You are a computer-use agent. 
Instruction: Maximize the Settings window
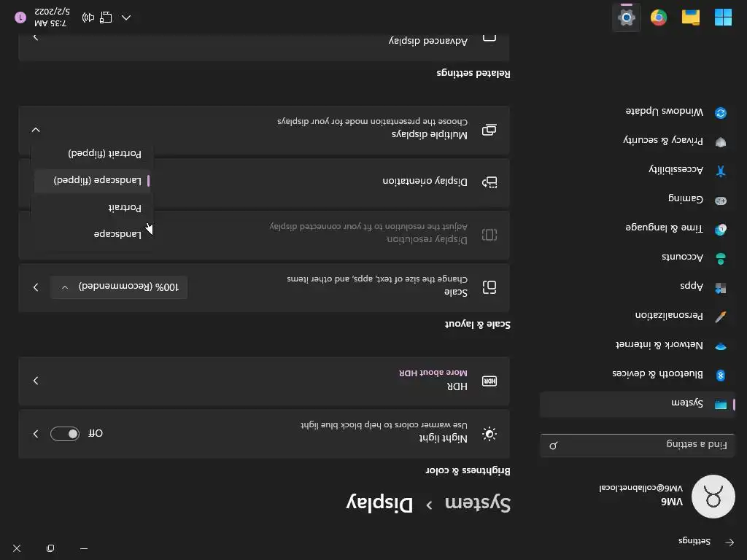pos(50,548)
